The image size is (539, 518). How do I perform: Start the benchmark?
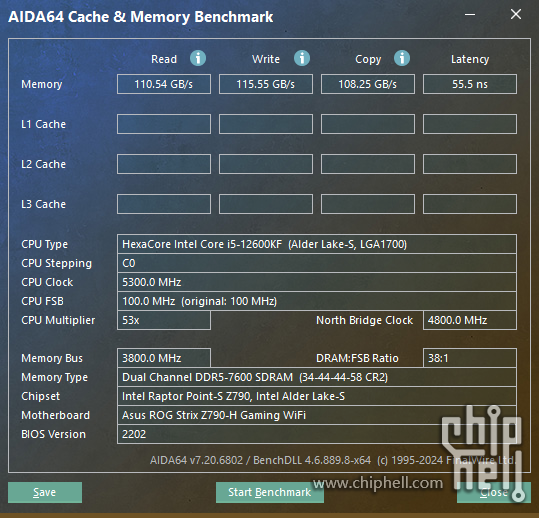tap(270, 492)
